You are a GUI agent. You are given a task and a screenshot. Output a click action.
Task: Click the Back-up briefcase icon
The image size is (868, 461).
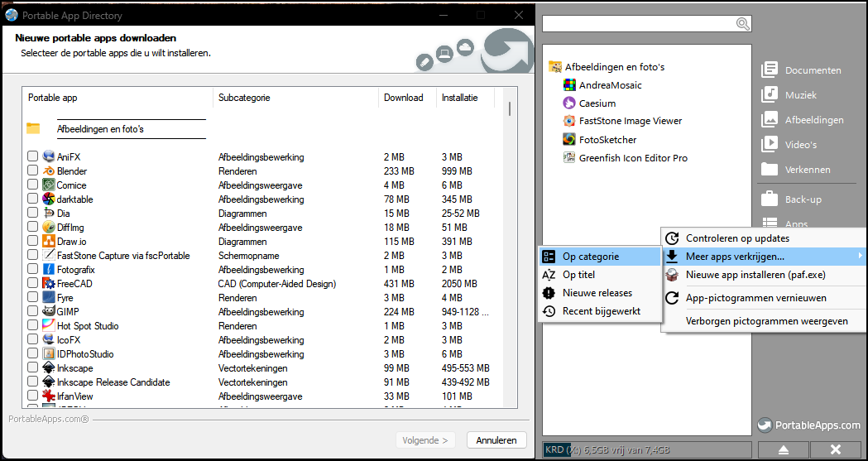click(x=770, y=199)
